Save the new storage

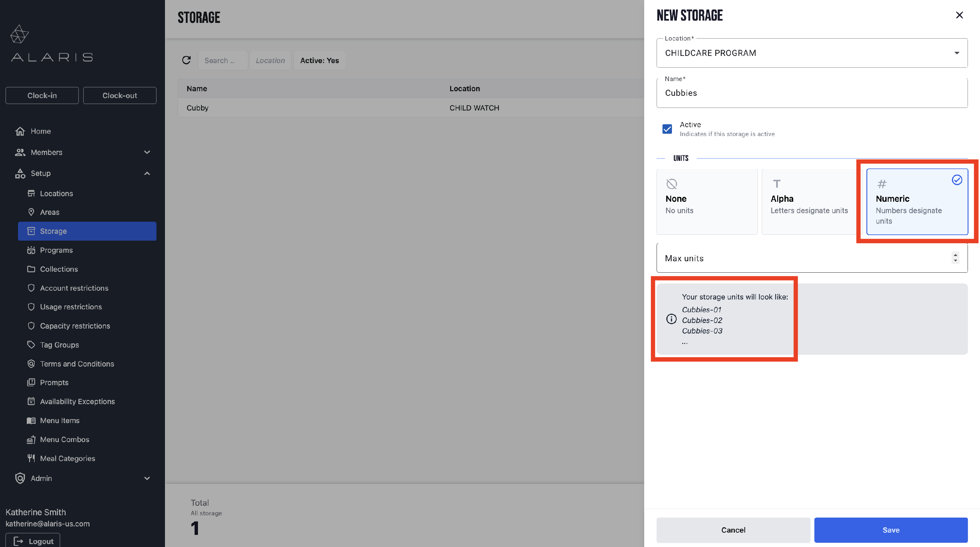[x=890, y=529]
